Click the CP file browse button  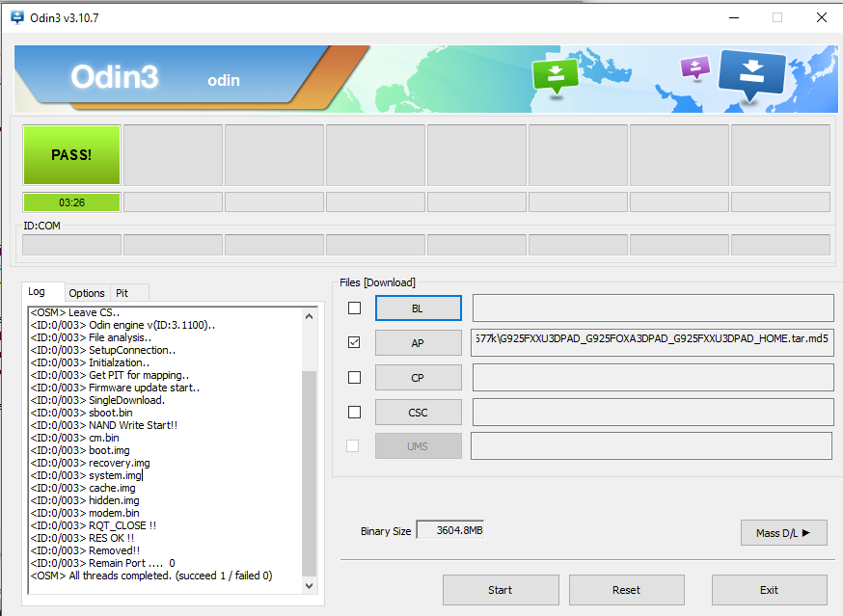(x=419, y=377)
